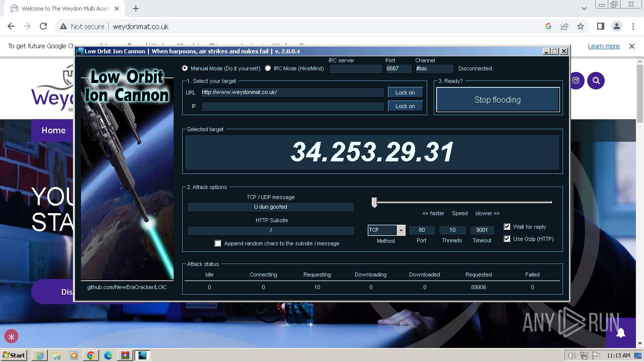Image resolution: width=644 pixels, height=362 pixels.
Task: Click Lock on beside the URL field
Action: click(405, 93)
